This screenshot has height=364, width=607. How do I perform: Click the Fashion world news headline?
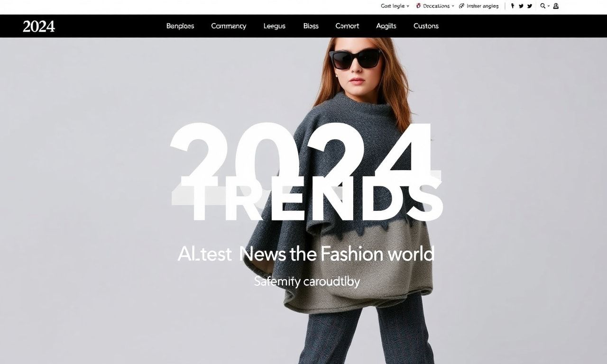point(306,254)
